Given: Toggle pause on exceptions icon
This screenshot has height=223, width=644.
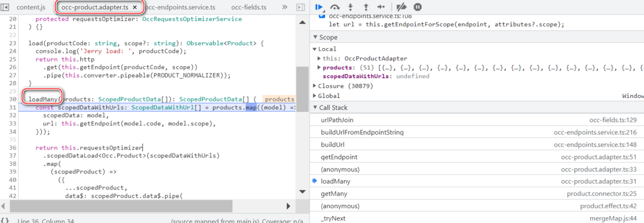Looking at the screenshot, I should coord(417,7).
